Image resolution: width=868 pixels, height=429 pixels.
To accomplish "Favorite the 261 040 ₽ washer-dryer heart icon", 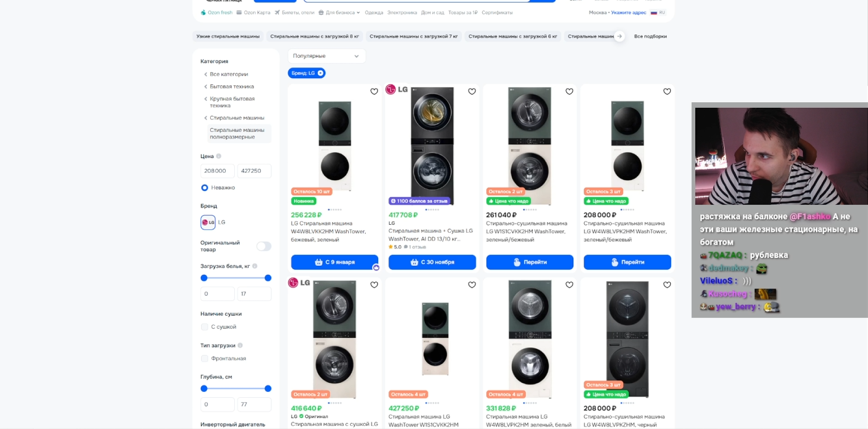I will (x=569, y=92).
